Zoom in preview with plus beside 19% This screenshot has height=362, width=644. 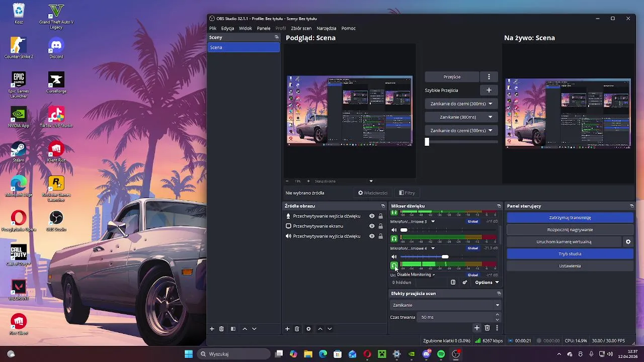[308, 181]
